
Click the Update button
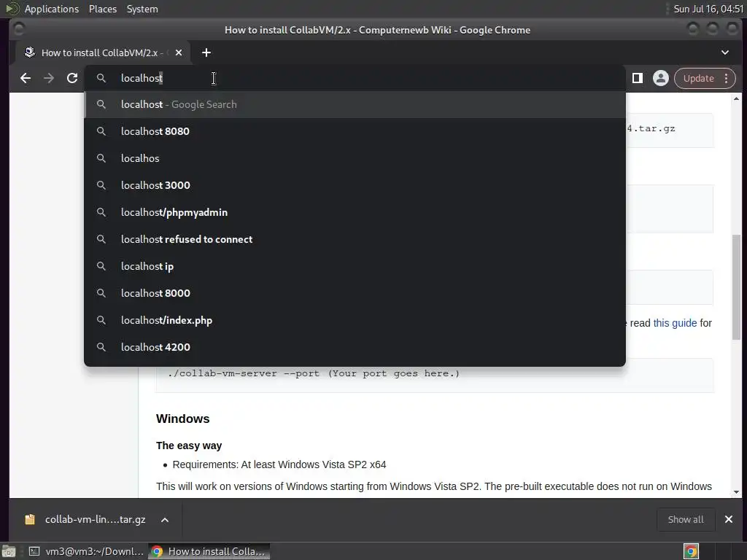[698, 78]
